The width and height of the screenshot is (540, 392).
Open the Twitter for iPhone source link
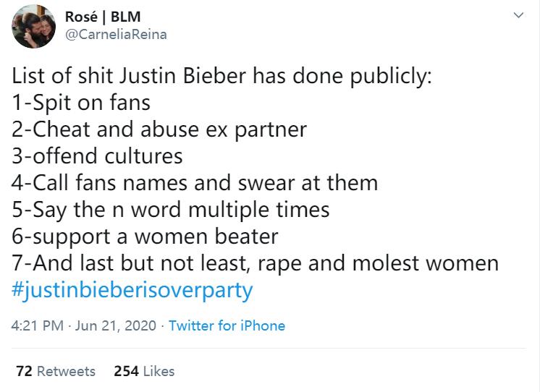227,325
